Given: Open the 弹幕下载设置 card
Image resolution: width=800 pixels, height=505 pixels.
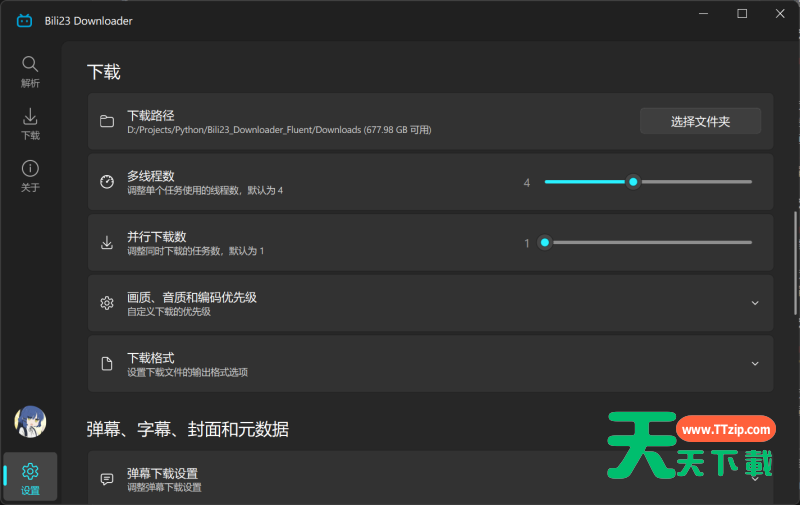Looking at the screenshot, I should click(x=431, y=478).
